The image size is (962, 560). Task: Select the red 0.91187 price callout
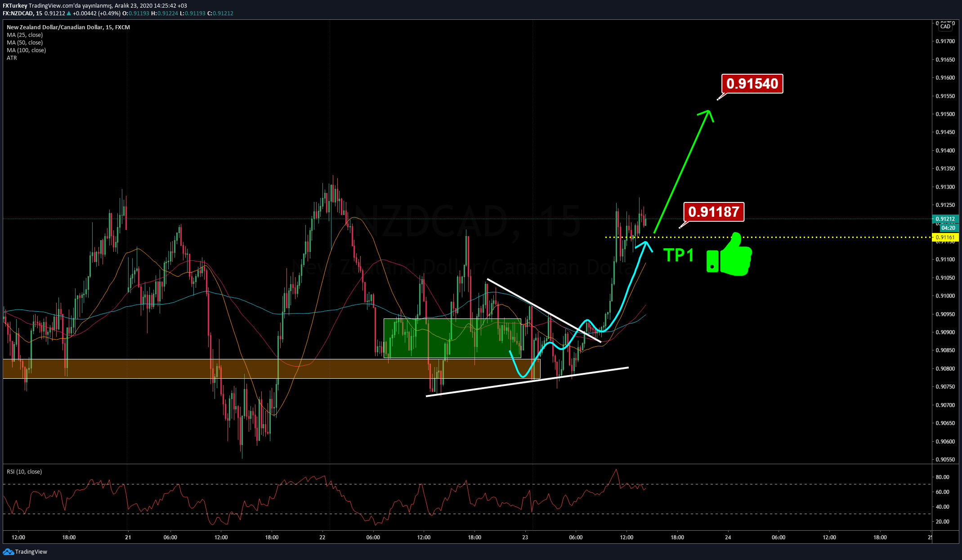click(714, 212)
